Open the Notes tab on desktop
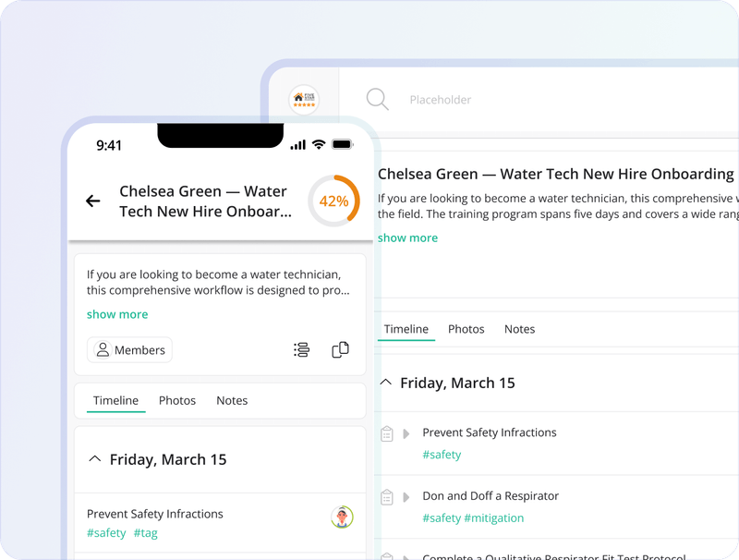 [x=519, y=329]
